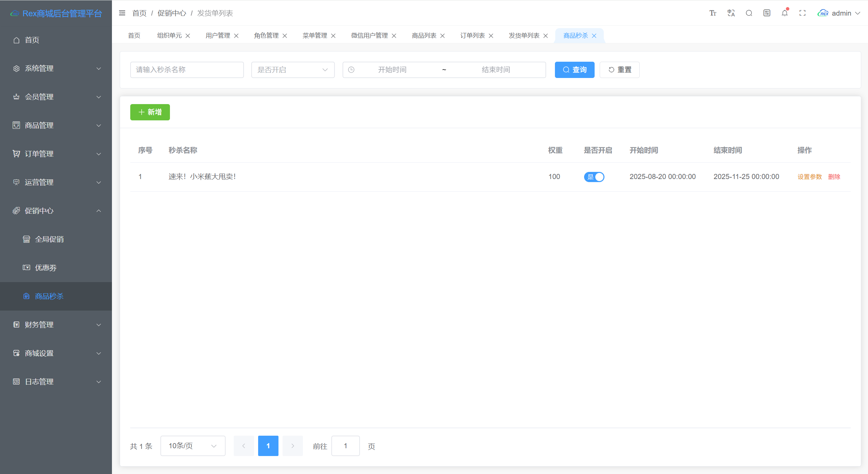Select page 1 in pagination

pos(268,446)
